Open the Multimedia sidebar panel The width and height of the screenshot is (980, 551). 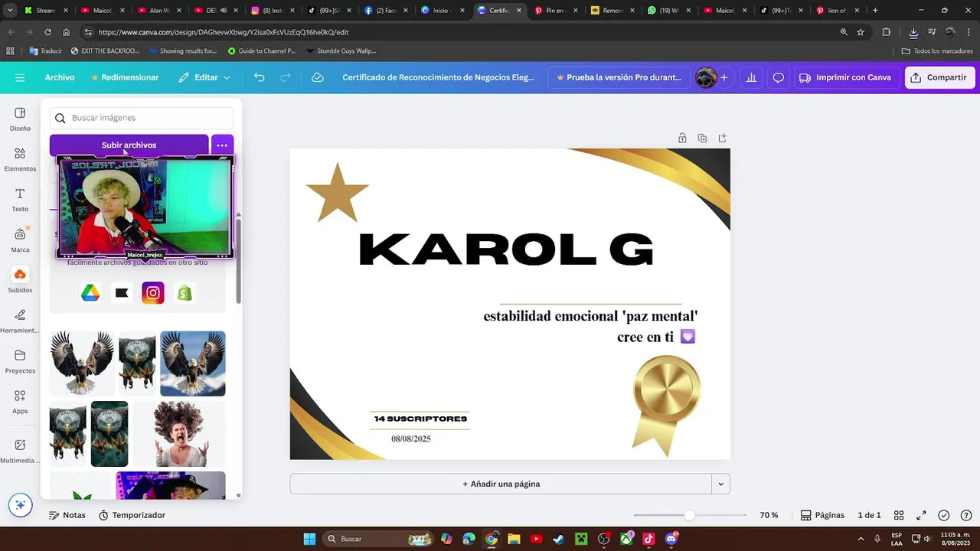[x=20, y=451]
